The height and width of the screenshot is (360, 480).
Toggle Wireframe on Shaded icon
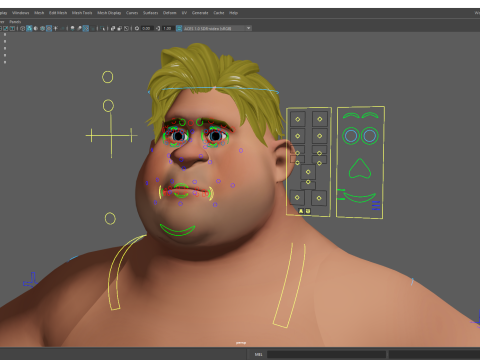click(x=42, y=28)
